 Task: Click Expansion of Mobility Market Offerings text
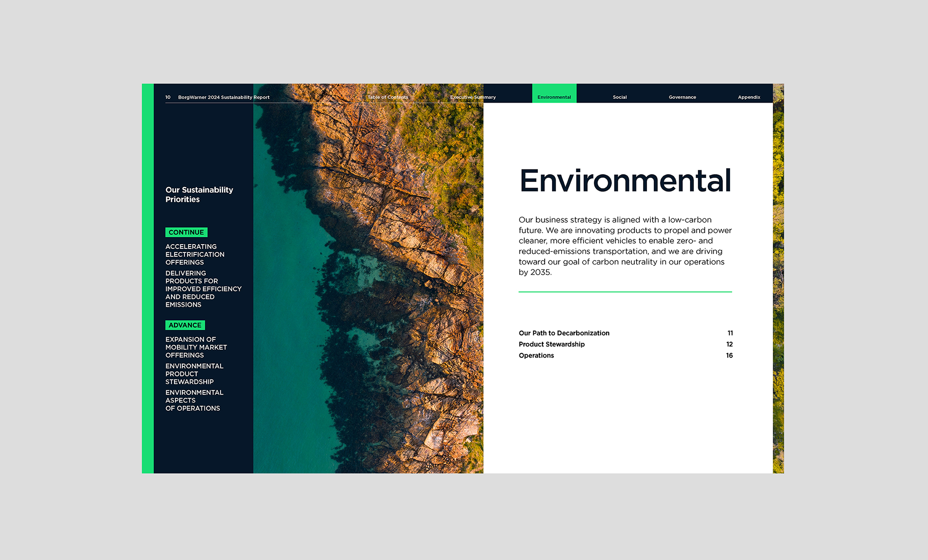(x=196, y=347)
